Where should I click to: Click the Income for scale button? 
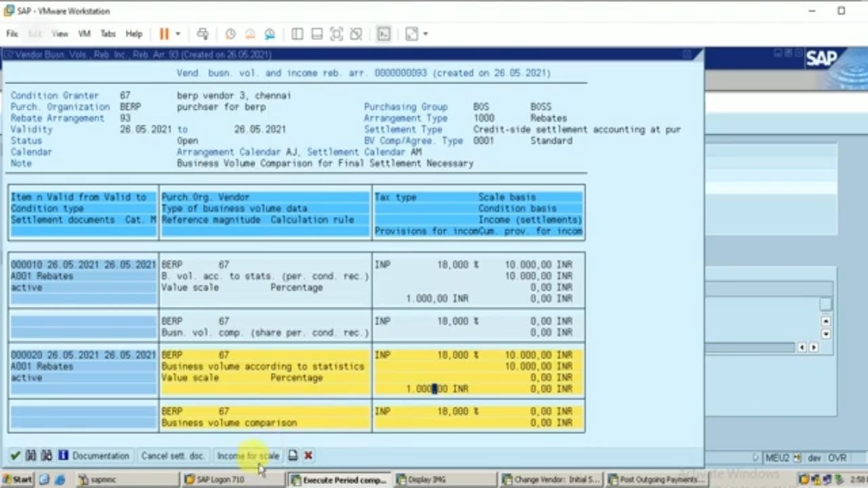[248, 455]
